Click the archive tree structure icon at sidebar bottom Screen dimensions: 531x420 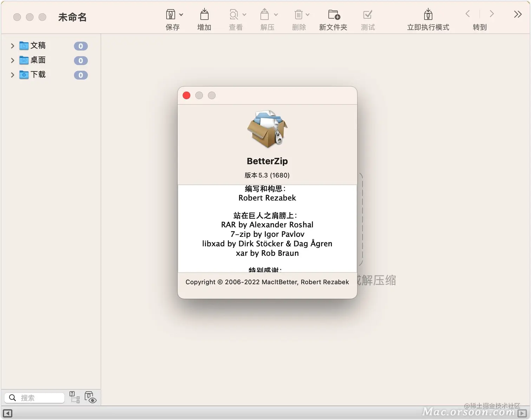tap(74, 397)
